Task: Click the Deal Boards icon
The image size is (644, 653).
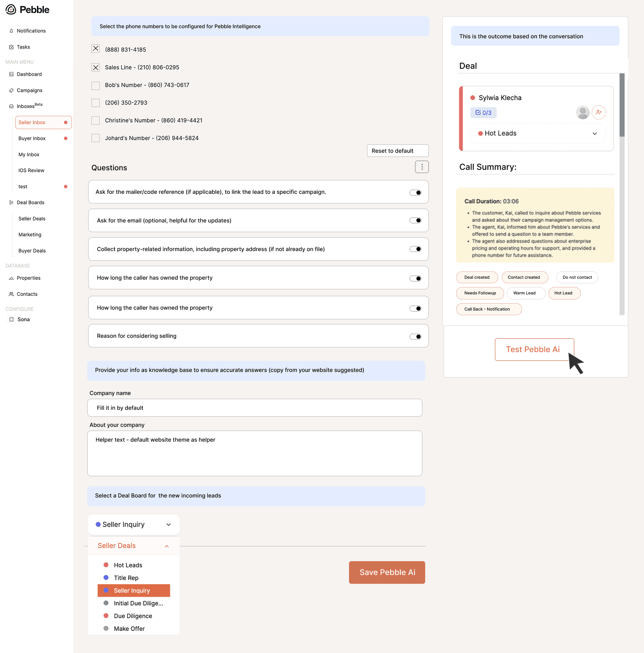Action: coord(12,203)
